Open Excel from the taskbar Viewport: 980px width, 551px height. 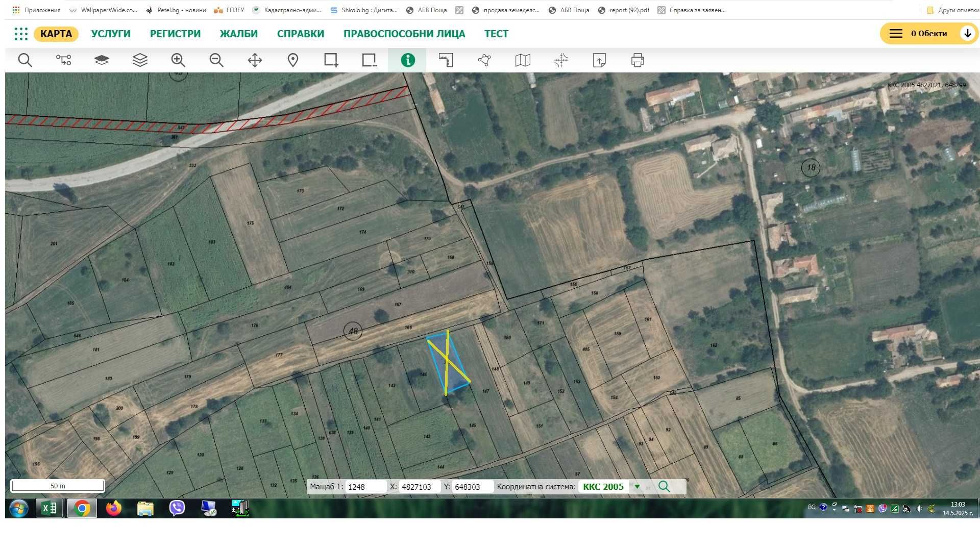(50, 509)
